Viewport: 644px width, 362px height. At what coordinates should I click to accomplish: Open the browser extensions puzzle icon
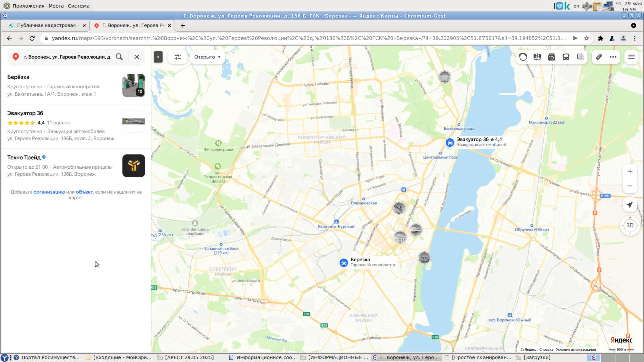click(x=600, y=38)
